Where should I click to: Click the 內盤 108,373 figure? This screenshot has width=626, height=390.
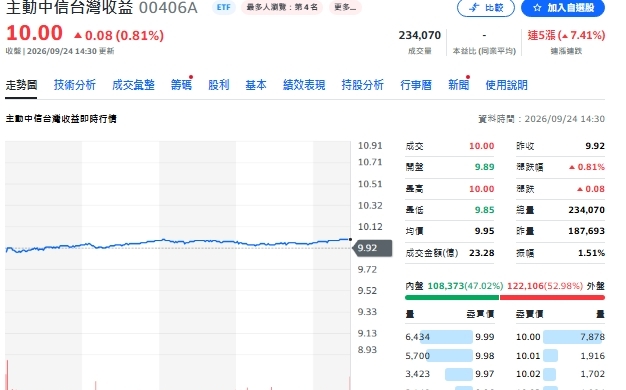pos(446,286)
